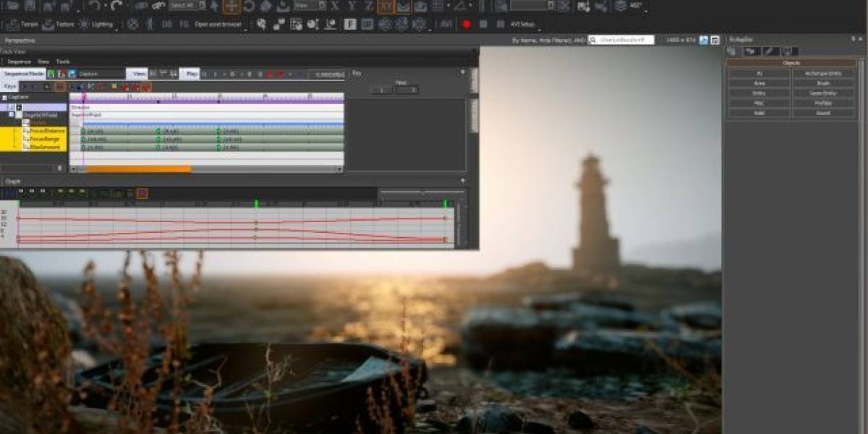Click the green add-sequence icon

tap(51, 74)
